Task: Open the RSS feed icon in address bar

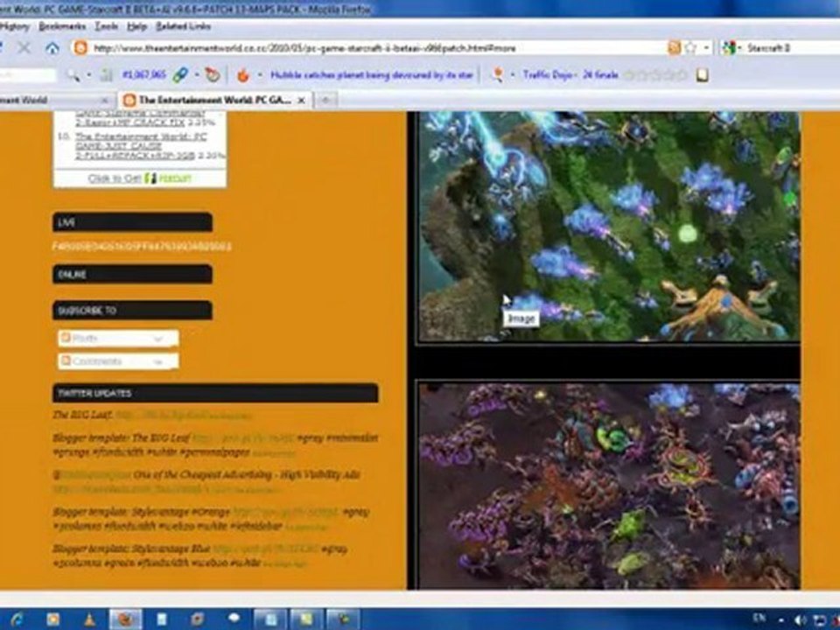Action: click(674, 48)
